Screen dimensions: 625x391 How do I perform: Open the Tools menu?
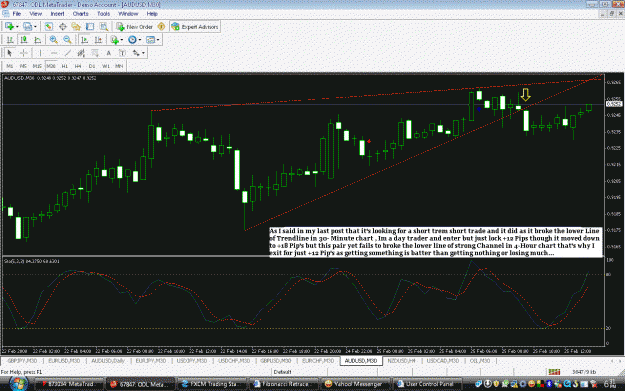104,14
